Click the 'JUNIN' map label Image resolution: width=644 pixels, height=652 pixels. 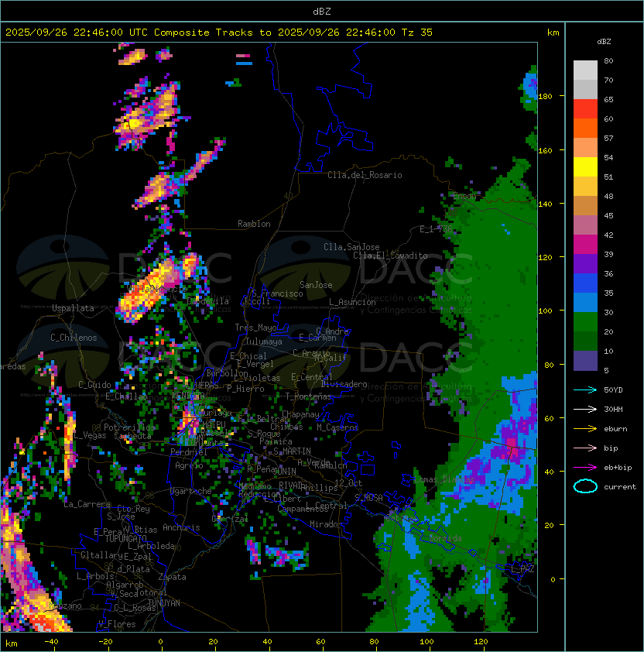[284, 472]
